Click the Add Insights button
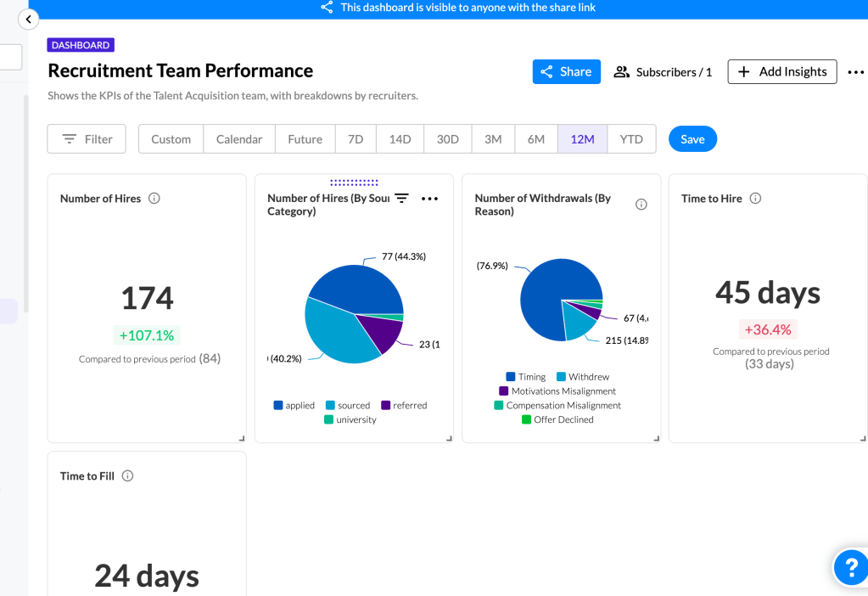Viewport: 868px width, 596px height. (782, 72)
